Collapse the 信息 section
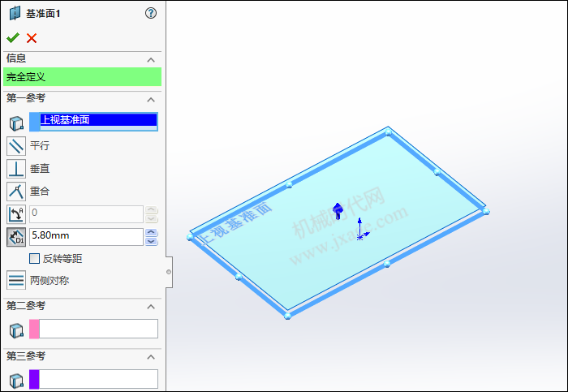Screen dimensions: 568x392 pos(150,60)
